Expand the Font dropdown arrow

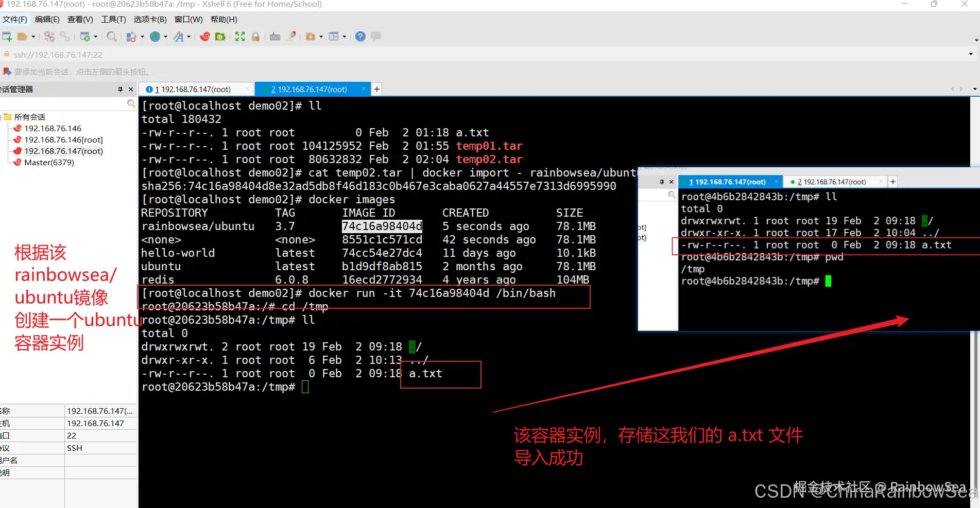click(188, 37)
